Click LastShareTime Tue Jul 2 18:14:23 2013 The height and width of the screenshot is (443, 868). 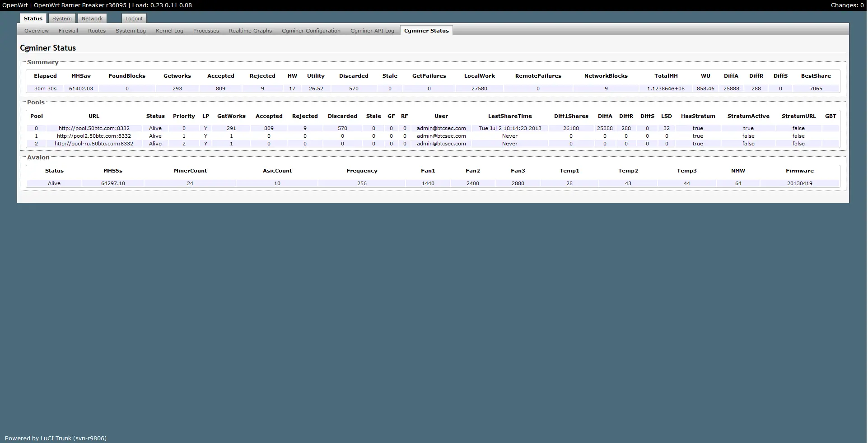click(510, 128)
